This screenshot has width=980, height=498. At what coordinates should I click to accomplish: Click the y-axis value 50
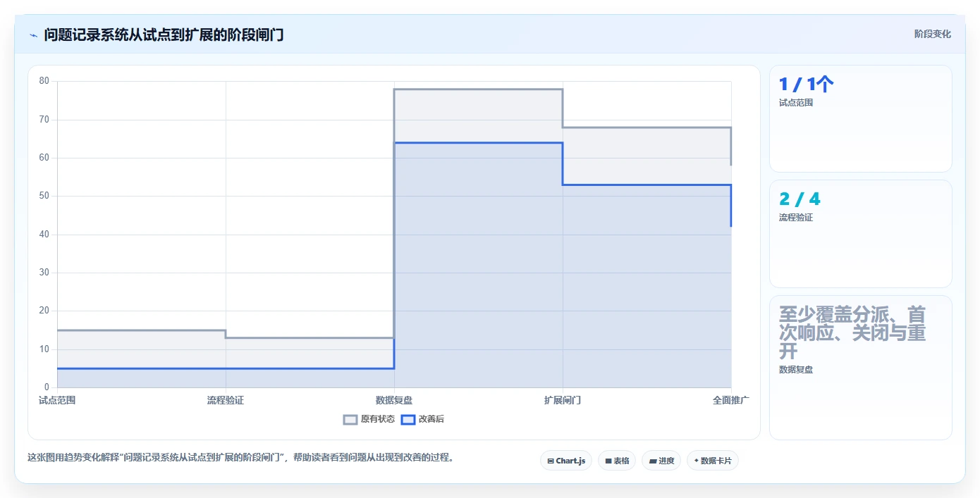point(44,196)
